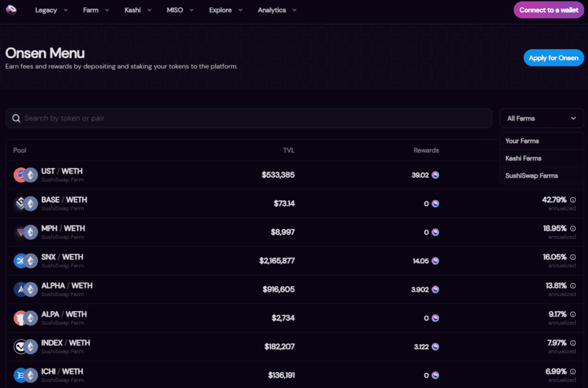Click the $73.14 TVL value
This screenshot has width=588, height=388.
[x=284, y=204]
